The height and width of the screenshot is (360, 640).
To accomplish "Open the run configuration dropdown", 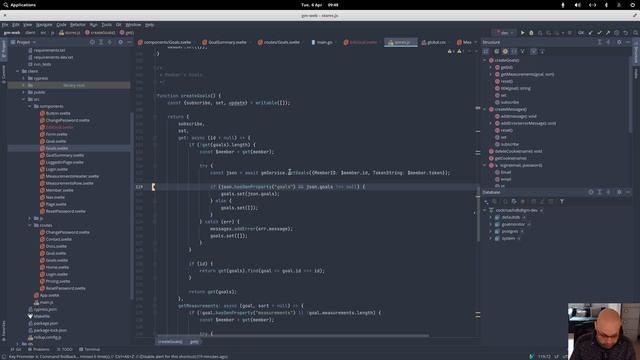I will coord(504,33).
